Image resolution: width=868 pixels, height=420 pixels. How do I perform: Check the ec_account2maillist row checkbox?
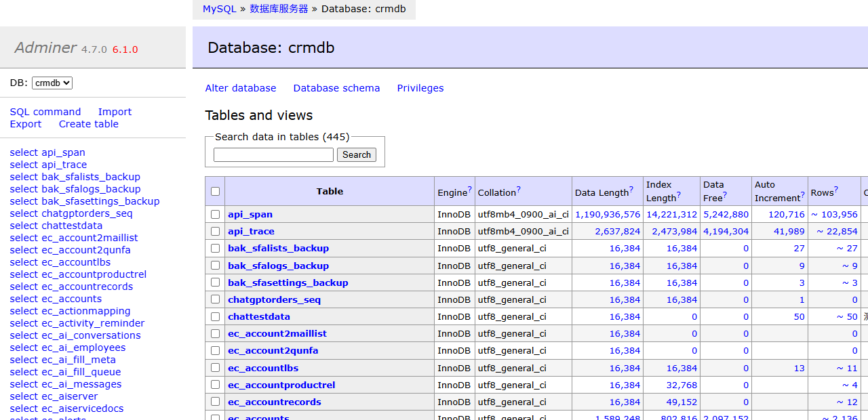tap(215, 333)
